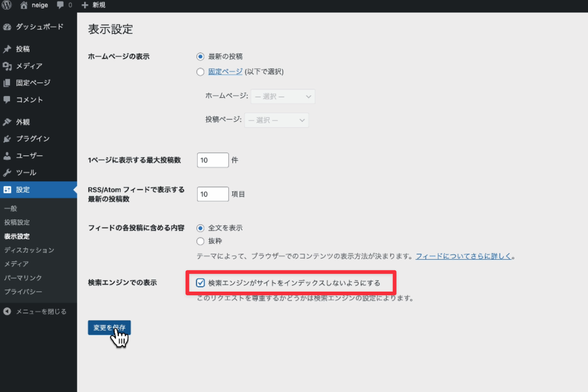Uncheck the search engine index blocking checkbox

200,283
